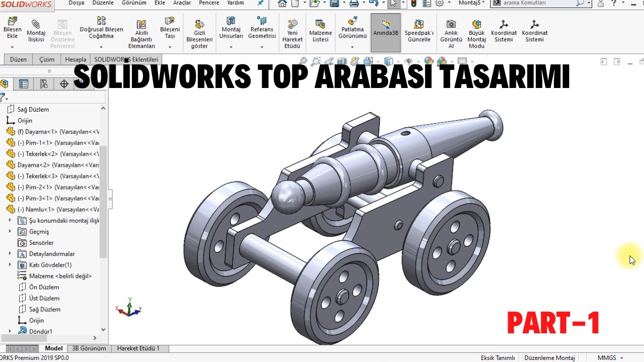Open the FeatureManager design tree tab

[4, 84]
